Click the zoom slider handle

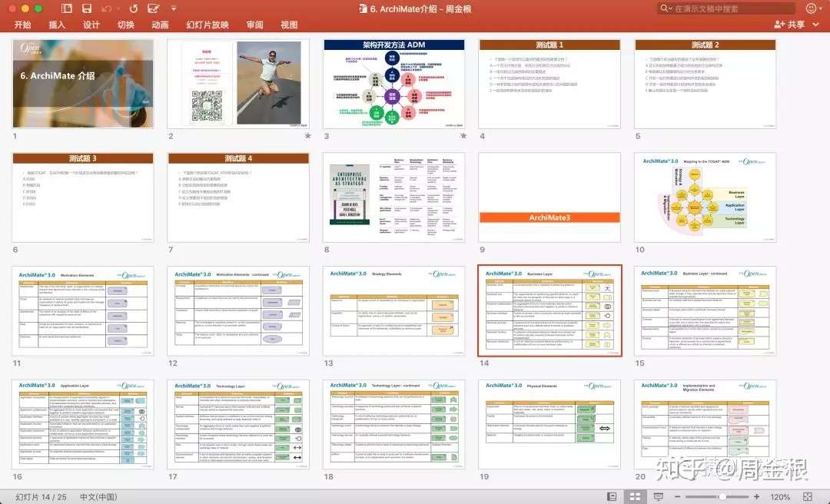click(x=722, y=496)
